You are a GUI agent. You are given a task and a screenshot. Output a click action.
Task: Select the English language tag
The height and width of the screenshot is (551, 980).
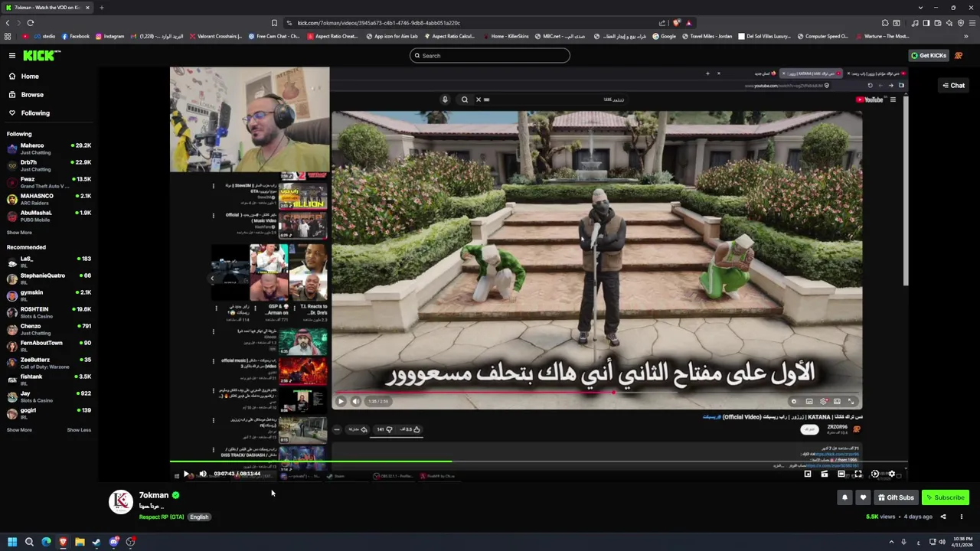[199, 517]
